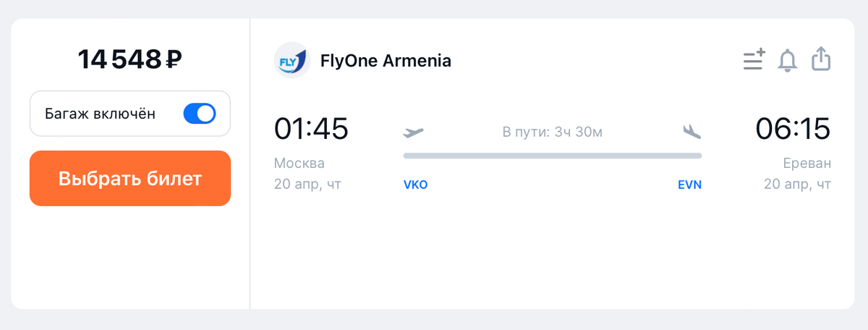
Task: Click the share ticket icon
Action: point(820,59)
